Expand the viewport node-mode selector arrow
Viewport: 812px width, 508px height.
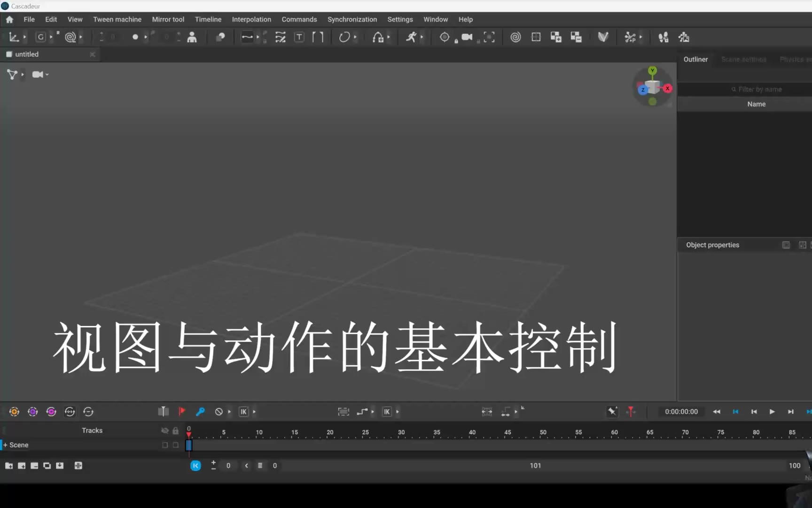[23, 74]
